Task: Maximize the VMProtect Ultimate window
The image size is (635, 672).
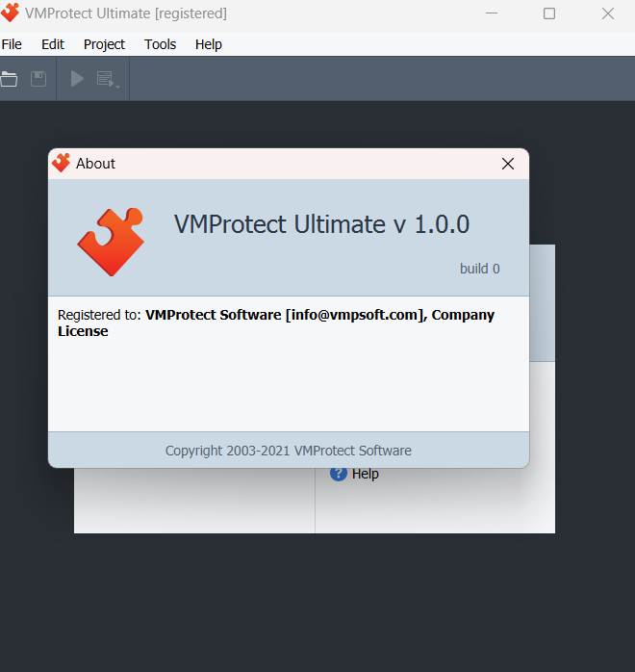Action: click(x=549, y=13)
